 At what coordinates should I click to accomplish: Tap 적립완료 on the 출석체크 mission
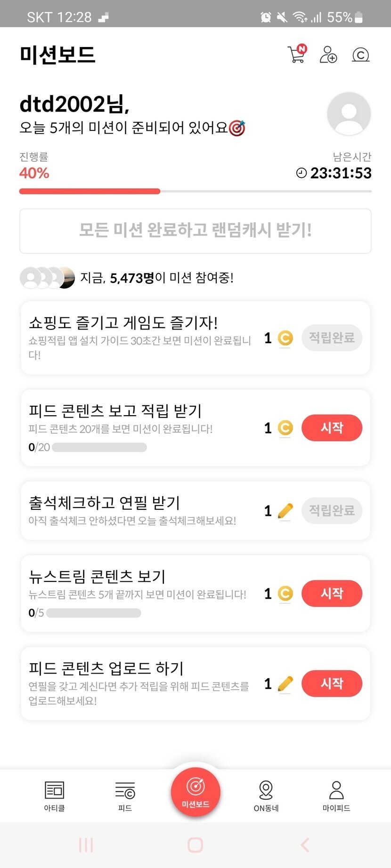click(x=332, y=510)
